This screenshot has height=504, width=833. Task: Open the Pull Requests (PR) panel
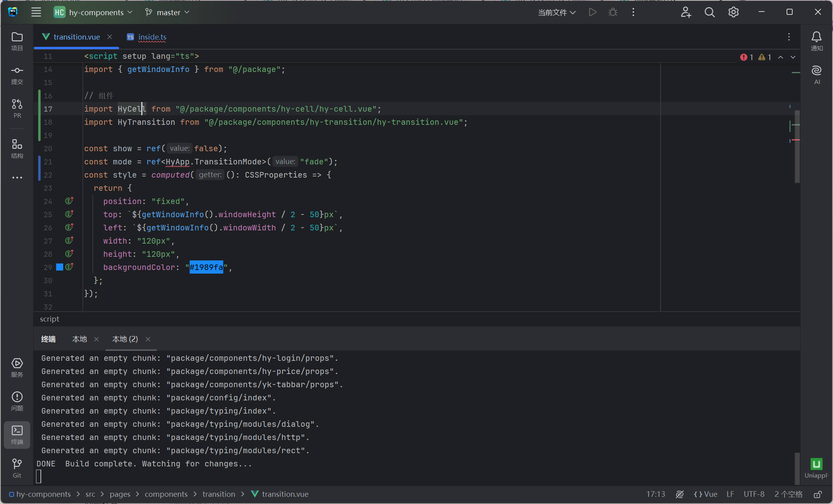tap(17, 108)
